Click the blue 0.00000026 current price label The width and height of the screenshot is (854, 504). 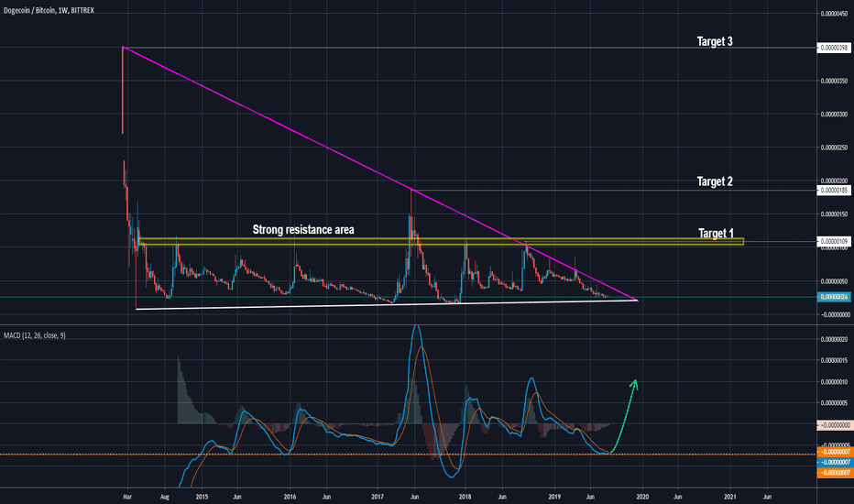click(x=834, y=297)
